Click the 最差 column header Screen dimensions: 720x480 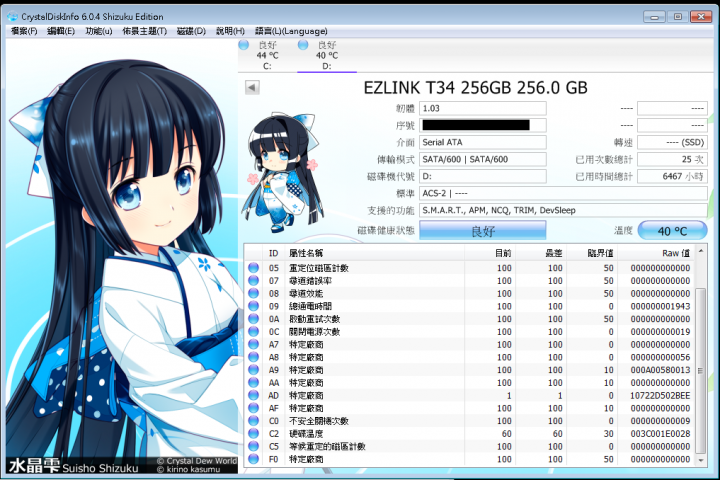pyautogui.click(x=541, y=253)
